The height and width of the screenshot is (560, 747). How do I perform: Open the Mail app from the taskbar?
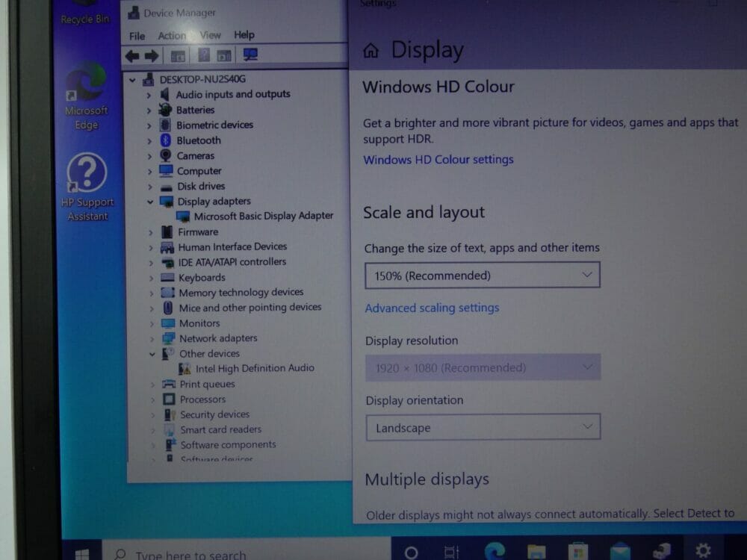coord(619,552)
